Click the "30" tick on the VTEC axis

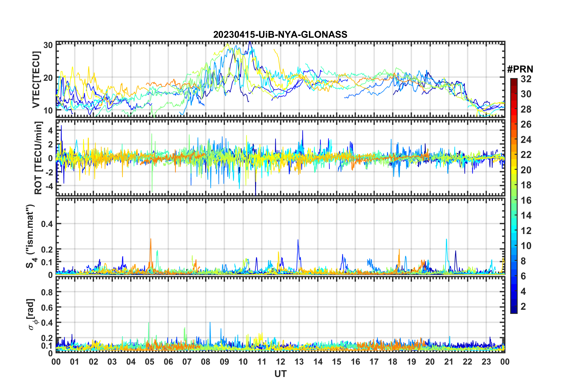pos(48,45)
